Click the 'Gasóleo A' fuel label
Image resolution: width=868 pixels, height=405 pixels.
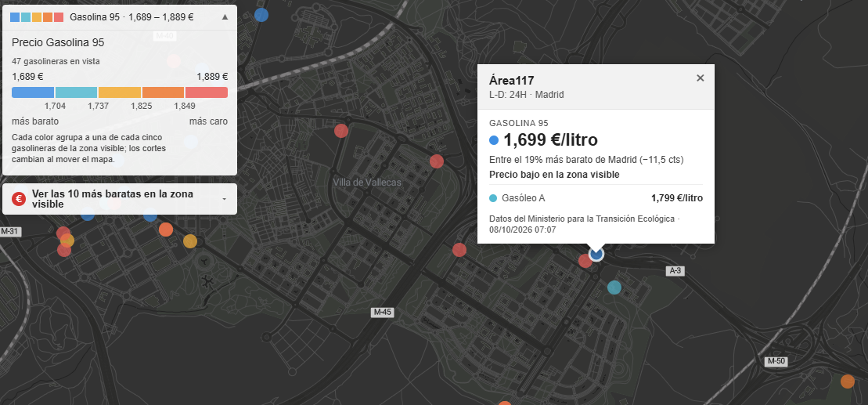point(523,197)
